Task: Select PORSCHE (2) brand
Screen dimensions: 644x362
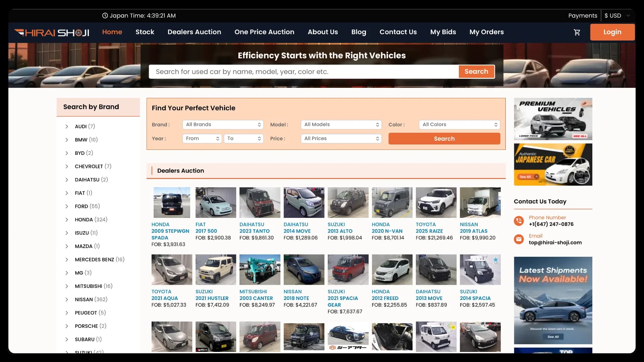Action: pos(91,326)
